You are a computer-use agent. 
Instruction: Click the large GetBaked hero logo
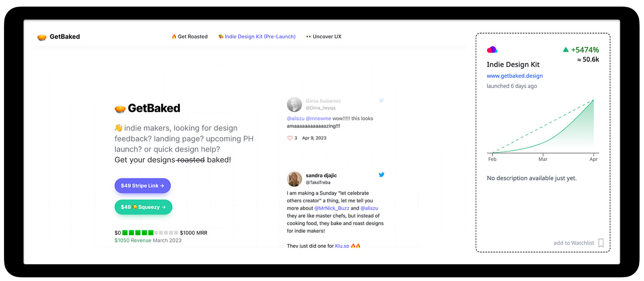tap(147, 108)
